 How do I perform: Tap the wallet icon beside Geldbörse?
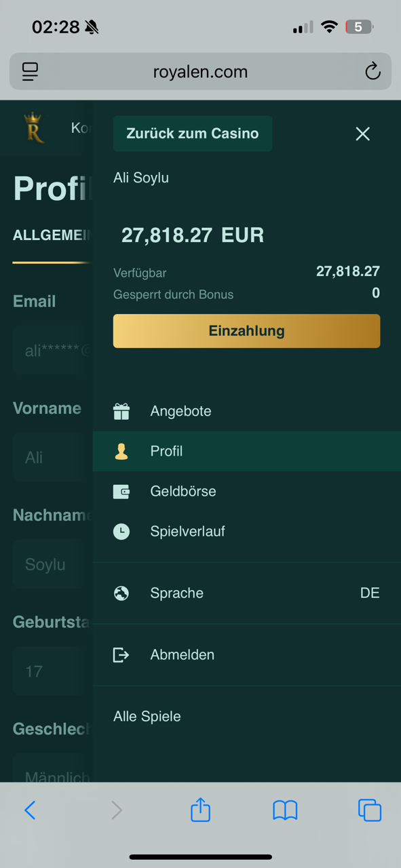coord(121,491)
